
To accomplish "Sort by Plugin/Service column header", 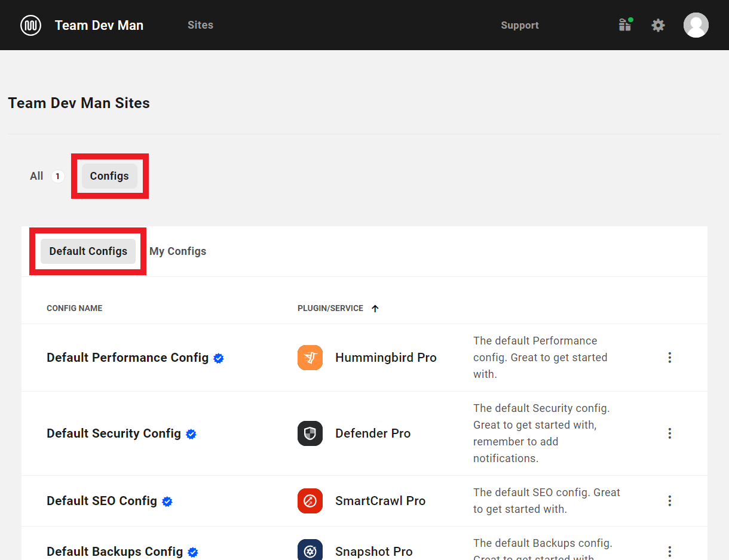I will (330, 309).
